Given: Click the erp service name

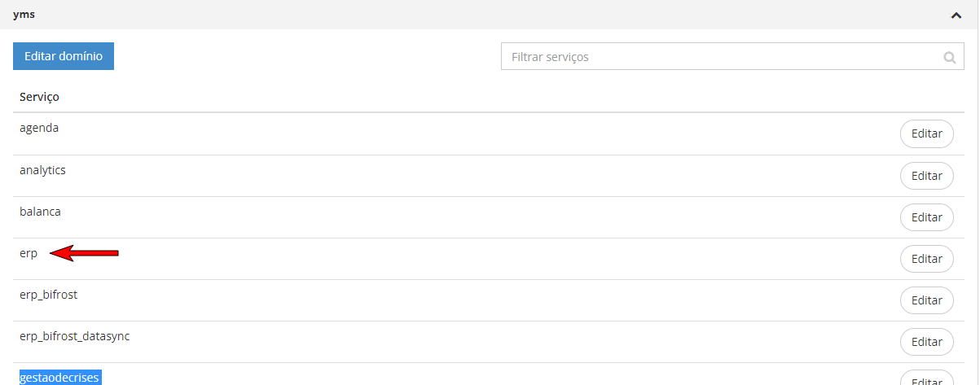Looking at the screenshot, I should click(x=29, y=253).
